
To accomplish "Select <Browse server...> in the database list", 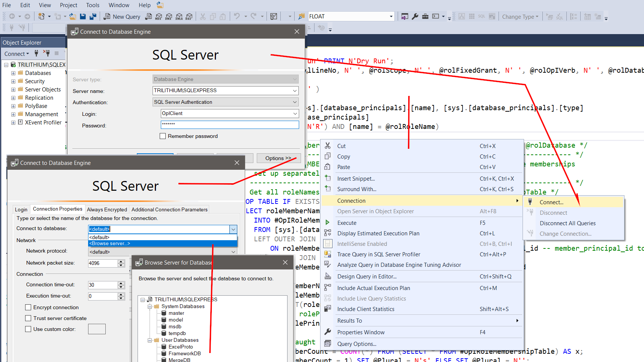I will pyautogui.click(x=163, y=243).
